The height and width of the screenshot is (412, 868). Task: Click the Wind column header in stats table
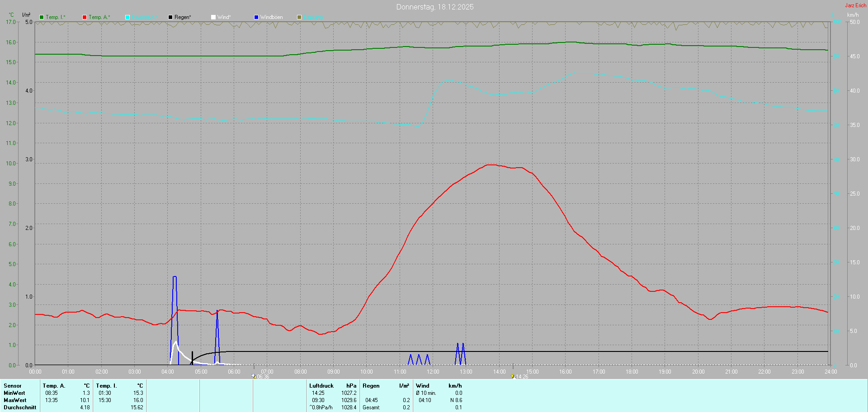423,386
